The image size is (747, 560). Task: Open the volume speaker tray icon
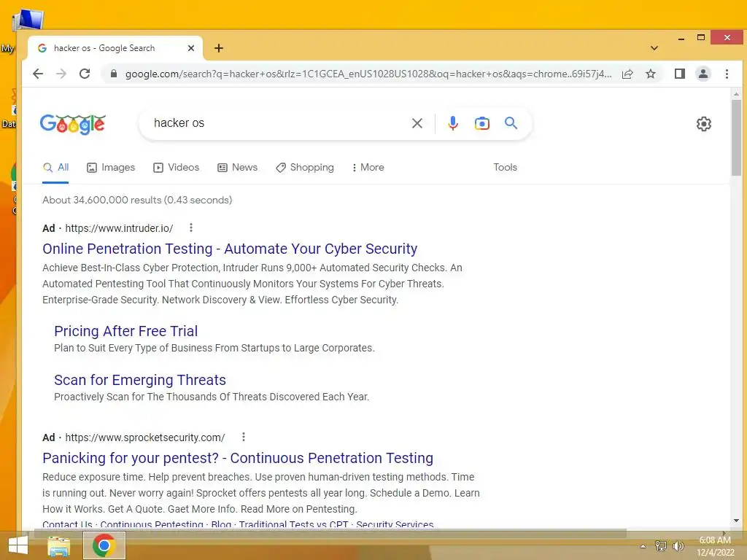pyautogui.click(x=678, y=545)
